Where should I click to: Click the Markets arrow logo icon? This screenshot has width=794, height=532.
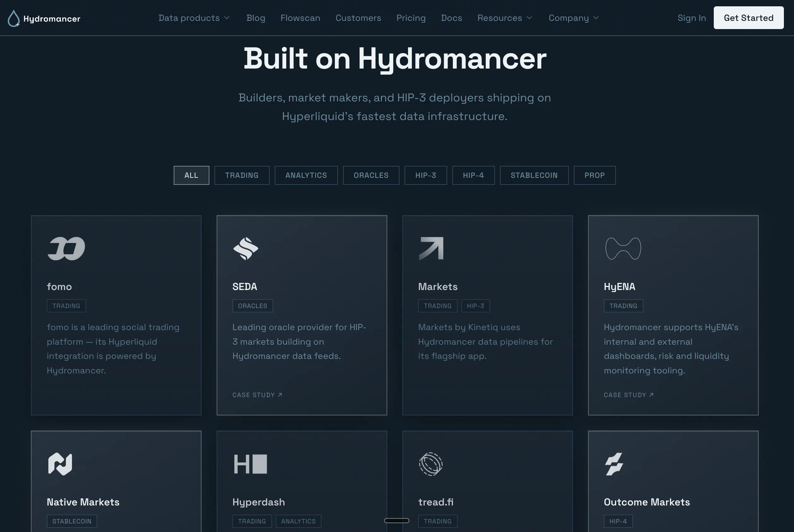coord(431,248)
